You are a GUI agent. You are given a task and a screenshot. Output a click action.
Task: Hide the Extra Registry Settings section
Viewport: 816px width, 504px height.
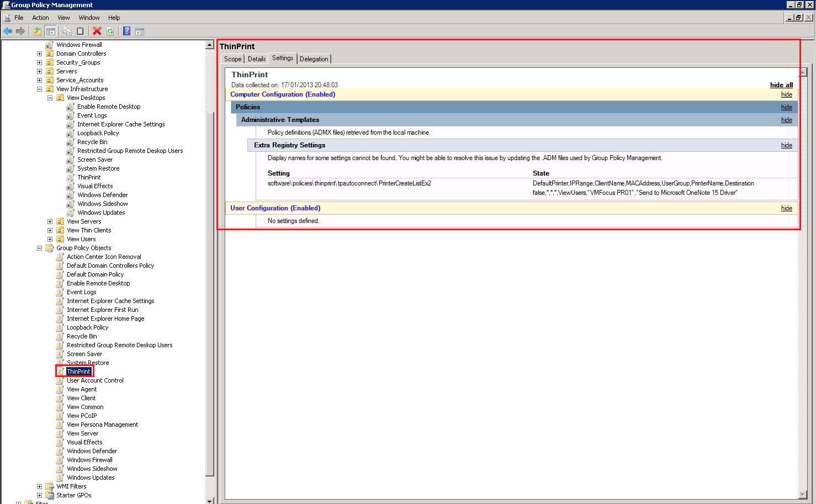[786, 145]
